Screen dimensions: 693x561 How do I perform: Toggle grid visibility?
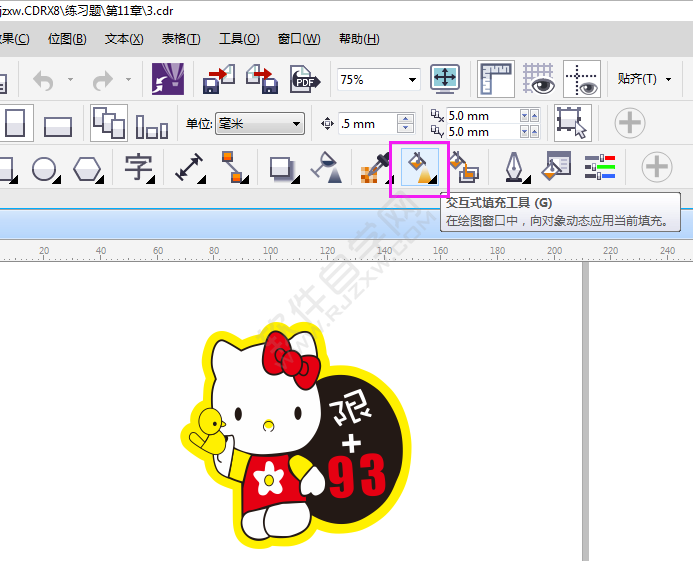coord(539,79)
